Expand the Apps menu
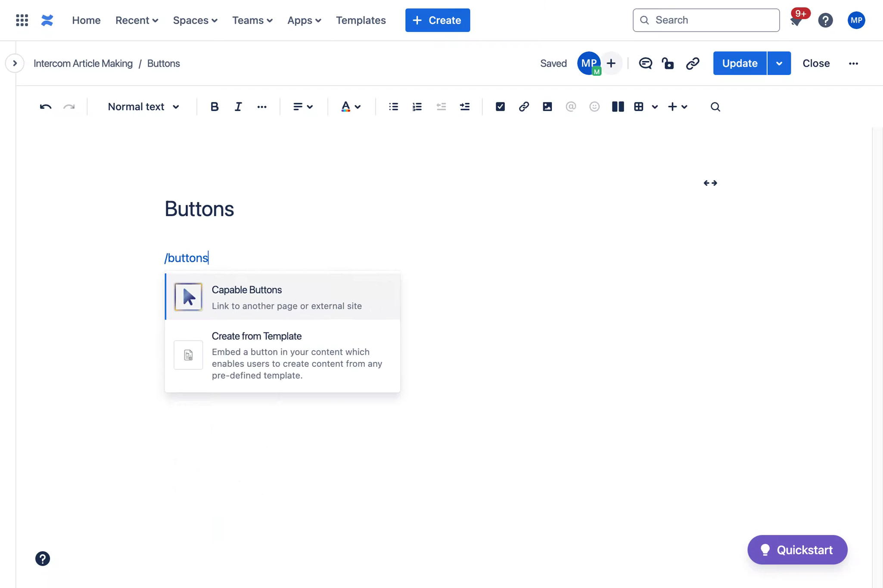The height and width of the screenshot is (588, 883). click(304, 20)
